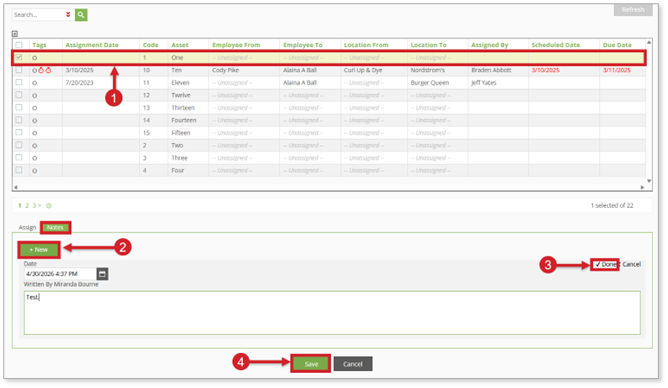Click the note Date field

pos(60,274)
